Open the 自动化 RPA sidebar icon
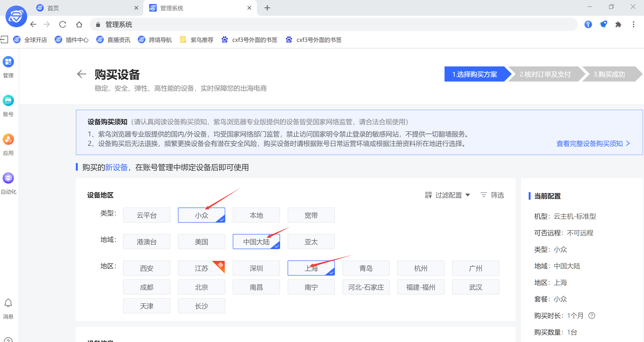 (8, 178)
